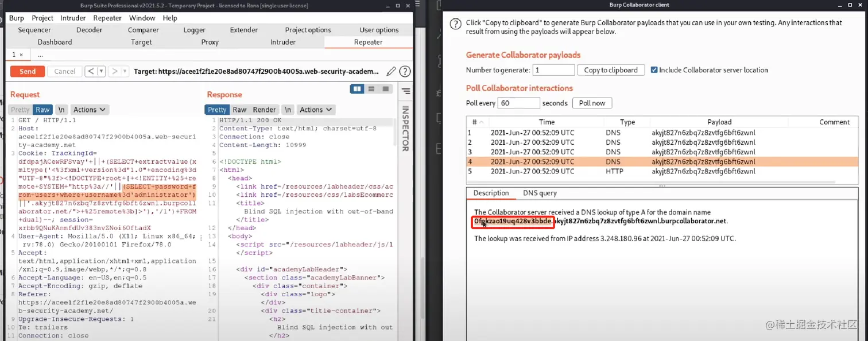The height and width of the screenshot is (341, 868).
Task: Go back to previous request arrow
Action: [91, 71]
